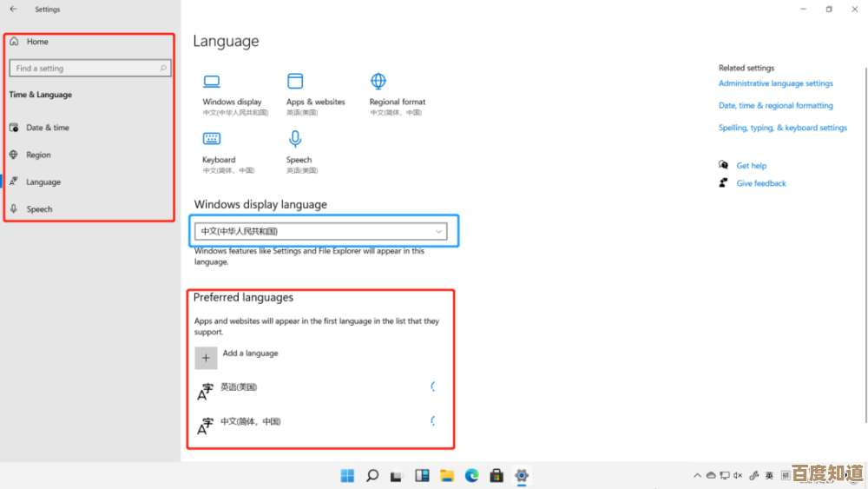Select Speech in the left sidebar

39,209
